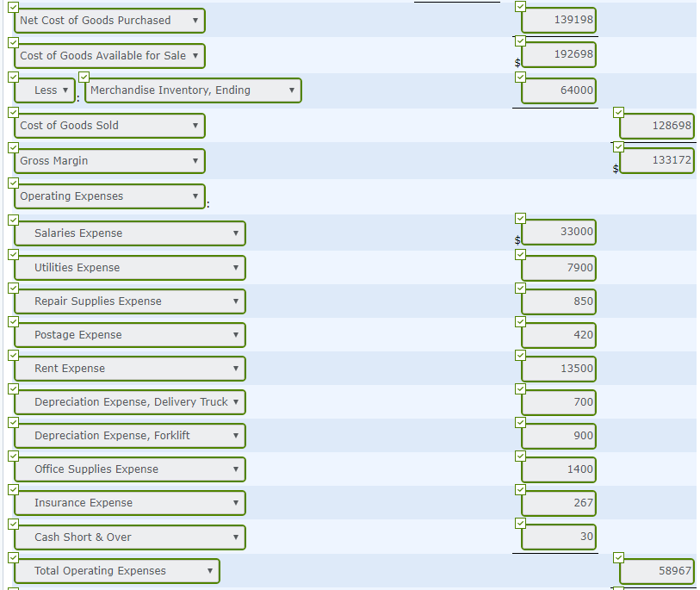Toggle the checkbox above the 58967 total
700x590 pixels.
[x=617, y=556]
